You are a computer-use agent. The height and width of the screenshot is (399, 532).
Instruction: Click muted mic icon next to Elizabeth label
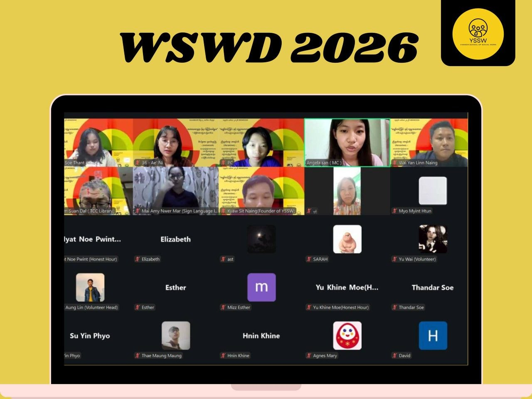138,259
